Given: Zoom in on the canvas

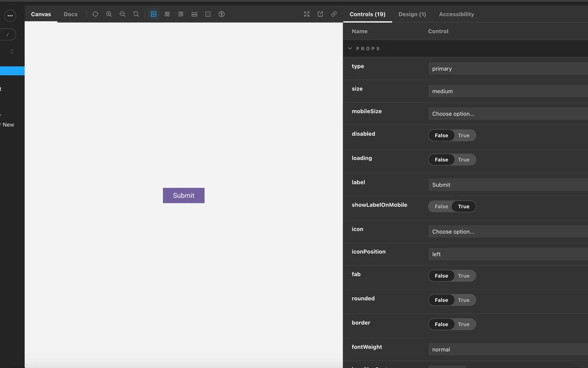Looking at the screenshot, I should click(x=109, y=14).
